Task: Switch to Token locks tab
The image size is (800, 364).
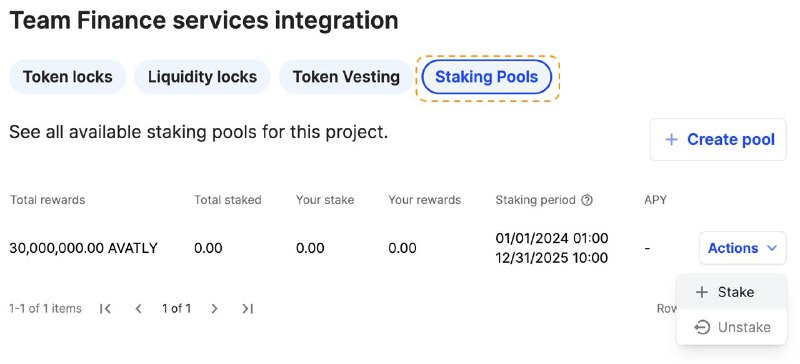Action: click(67, 77)
